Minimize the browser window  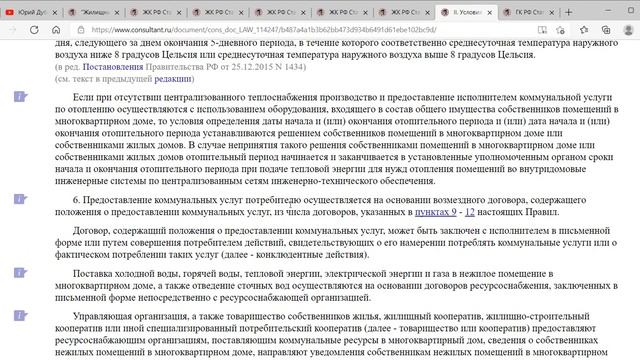608,10
